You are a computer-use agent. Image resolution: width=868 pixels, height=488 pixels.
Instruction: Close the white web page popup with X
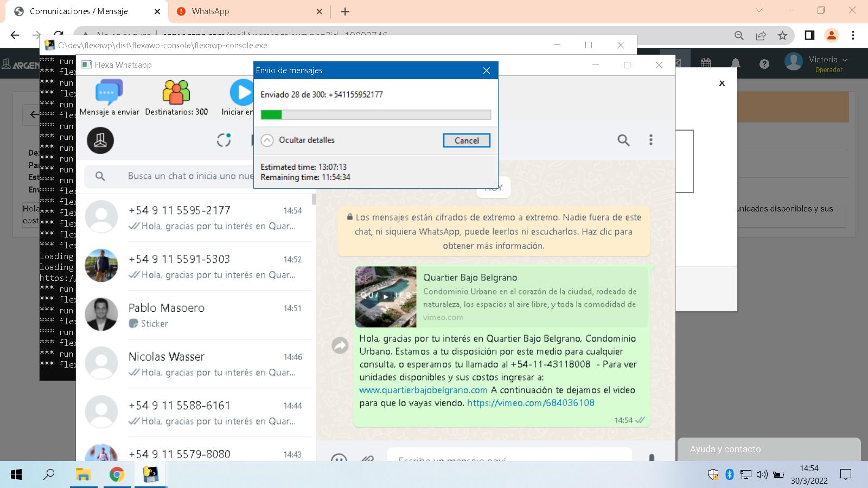pos(722,83)
